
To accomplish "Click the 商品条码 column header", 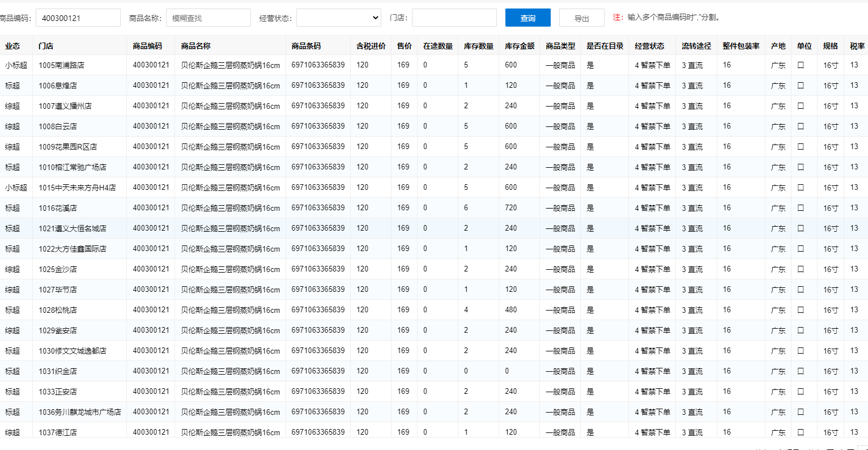I will click(306, 46).
